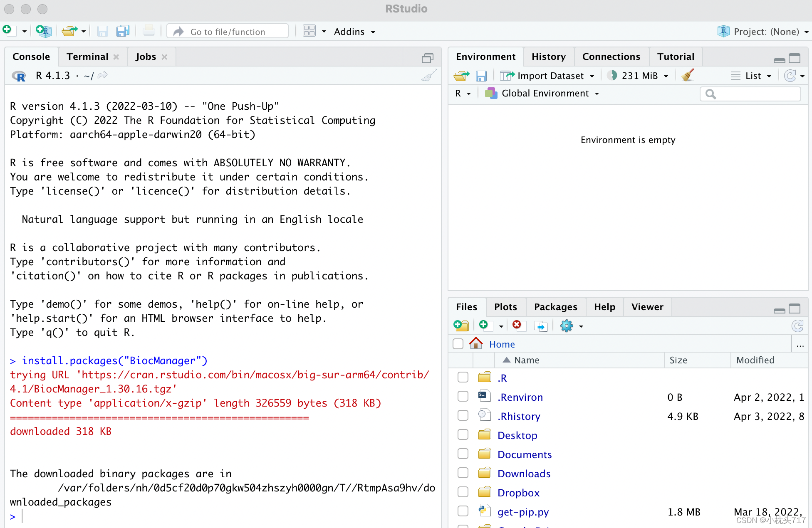Refresh the Files pane listing
812x528 pixels.
797,326
